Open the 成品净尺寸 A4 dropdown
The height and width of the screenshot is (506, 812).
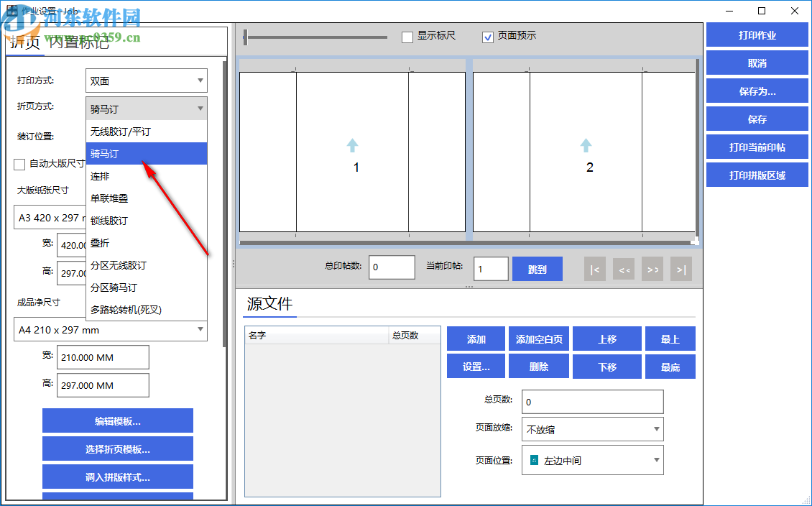click(111, 330)
